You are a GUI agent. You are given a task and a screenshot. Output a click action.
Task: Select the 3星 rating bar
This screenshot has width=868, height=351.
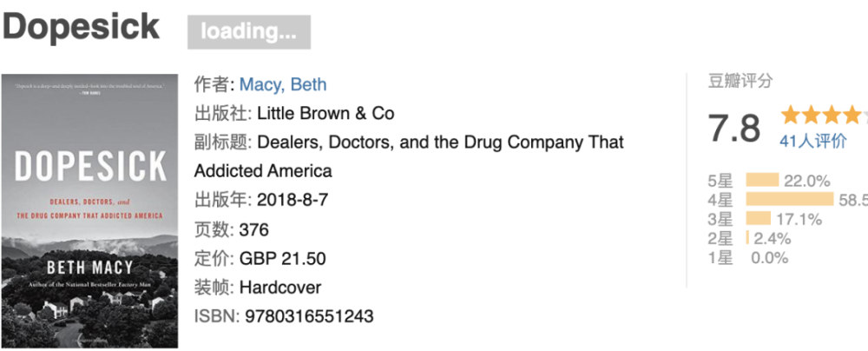(x=758, y=219)
